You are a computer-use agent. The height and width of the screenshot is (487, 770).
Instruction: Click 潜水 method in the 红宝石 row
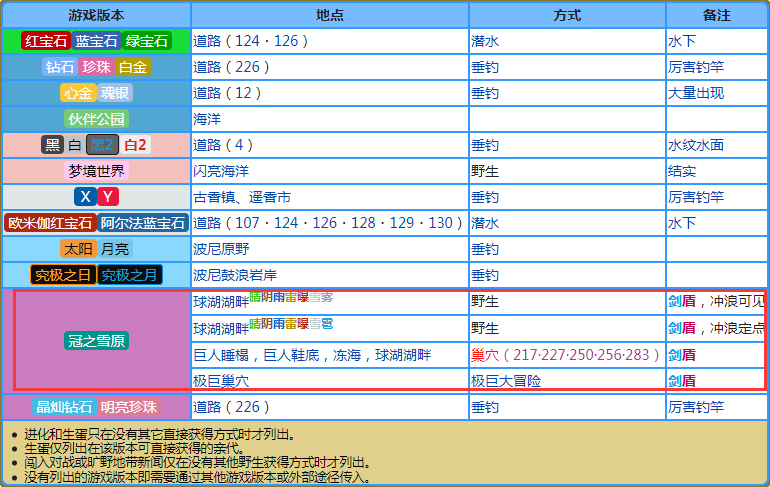coord(485,41)
